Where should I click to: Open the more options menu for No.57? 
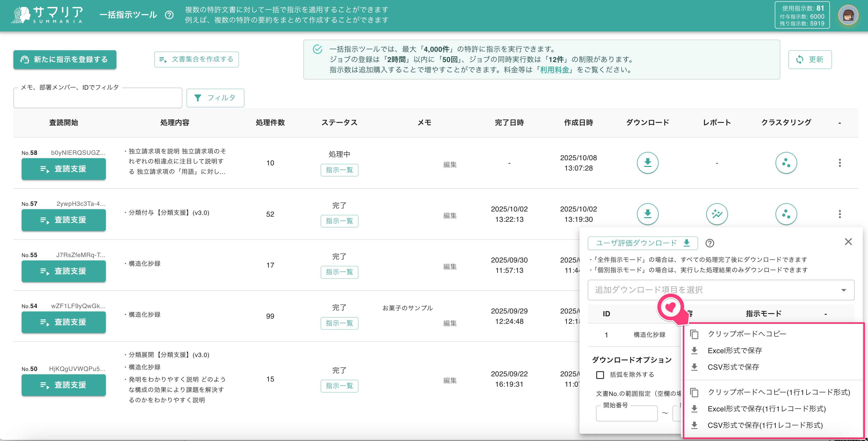pyautogui.click(x=840, y=214)
